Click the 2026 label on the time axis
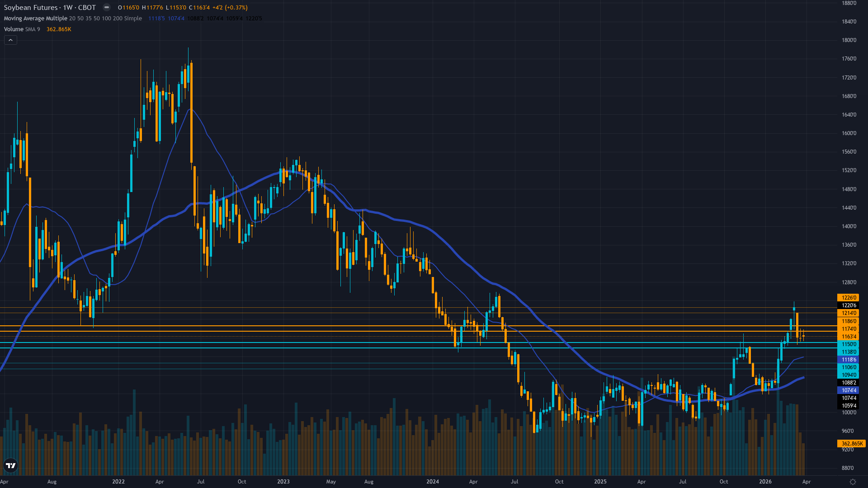This screenshot has height=488, width=868. (x=765, y=482)
